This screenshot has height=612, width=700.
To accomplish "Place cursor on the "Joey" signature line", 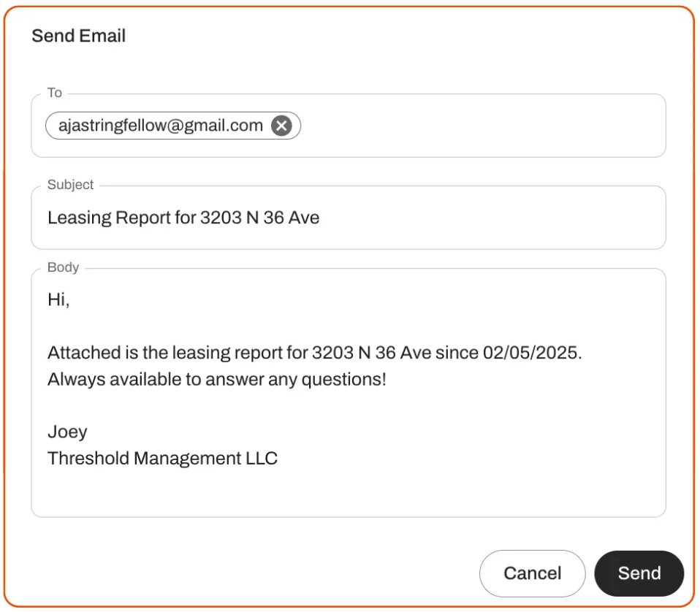I will (x=67, y=432).
